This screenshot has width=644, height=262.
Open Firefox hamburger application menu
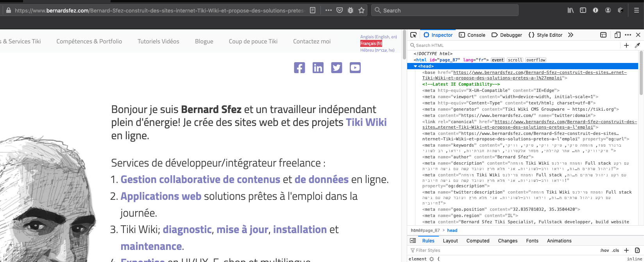[637, 11]
